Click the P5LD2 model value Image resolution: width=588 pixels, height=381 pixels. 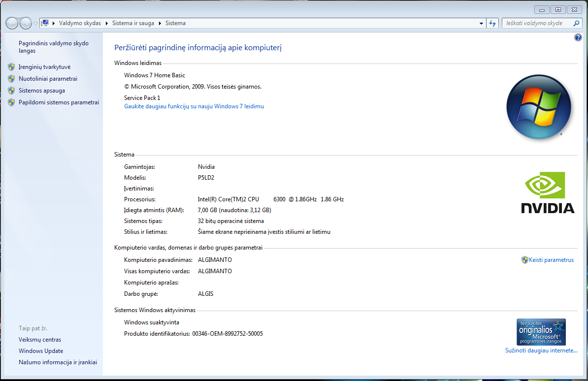(x=206, y=178)
